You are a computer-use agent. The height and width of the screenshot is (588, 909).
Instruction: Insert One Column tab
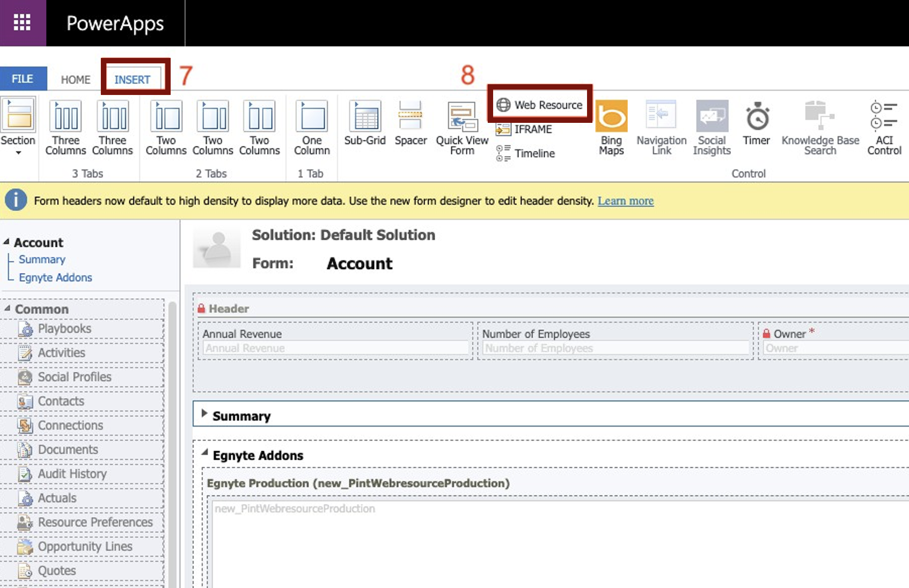click(312, 128)
